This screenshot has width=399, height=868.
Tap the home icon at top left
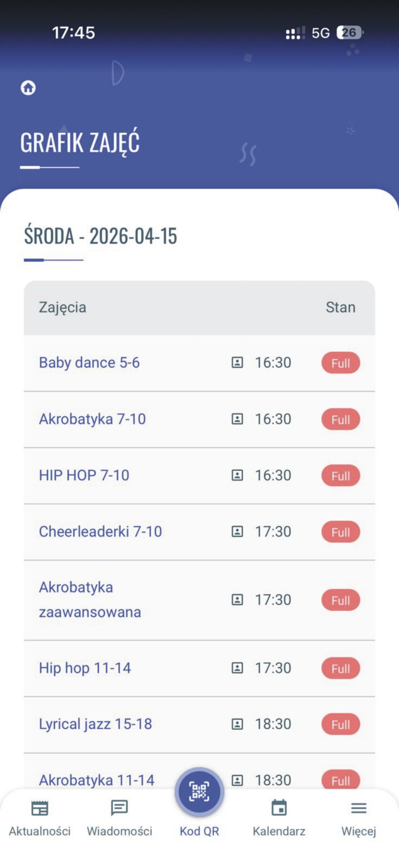28,87
